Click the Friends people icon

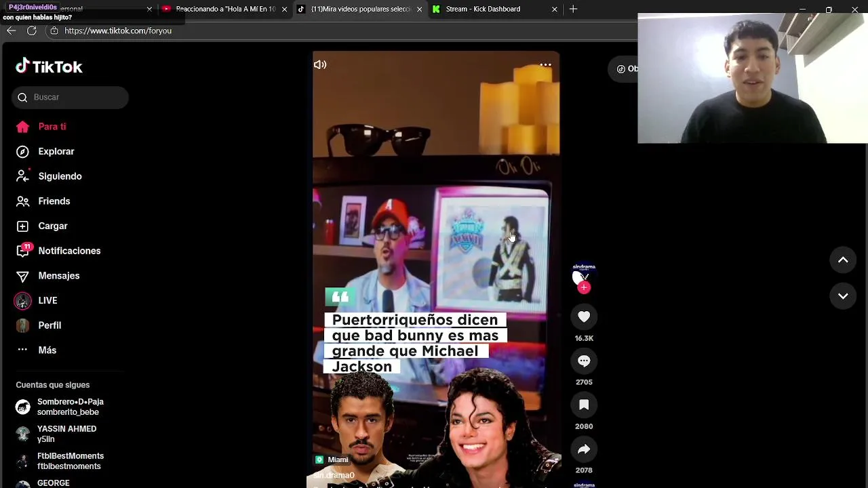click(22, 201)
